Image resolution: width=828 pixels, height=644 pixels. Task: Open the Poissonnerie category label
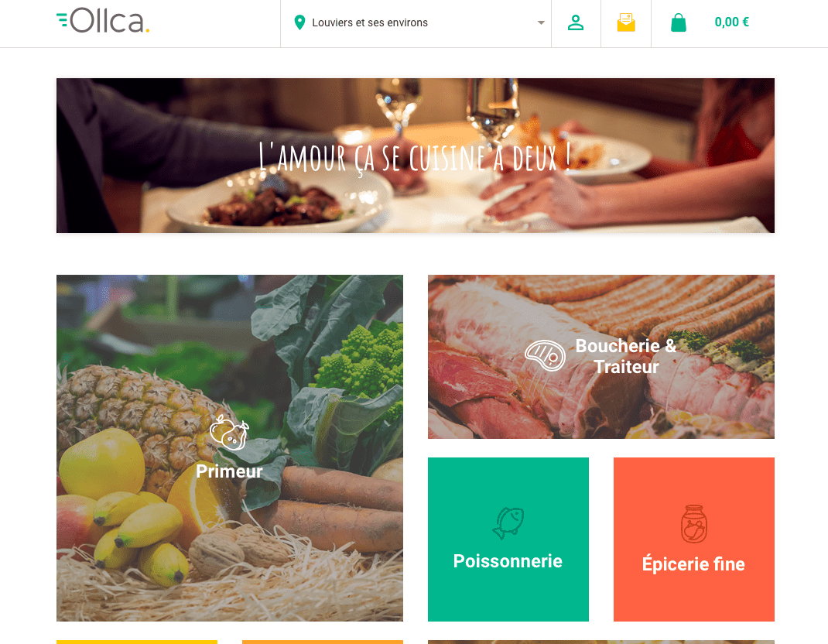(508, 561)
